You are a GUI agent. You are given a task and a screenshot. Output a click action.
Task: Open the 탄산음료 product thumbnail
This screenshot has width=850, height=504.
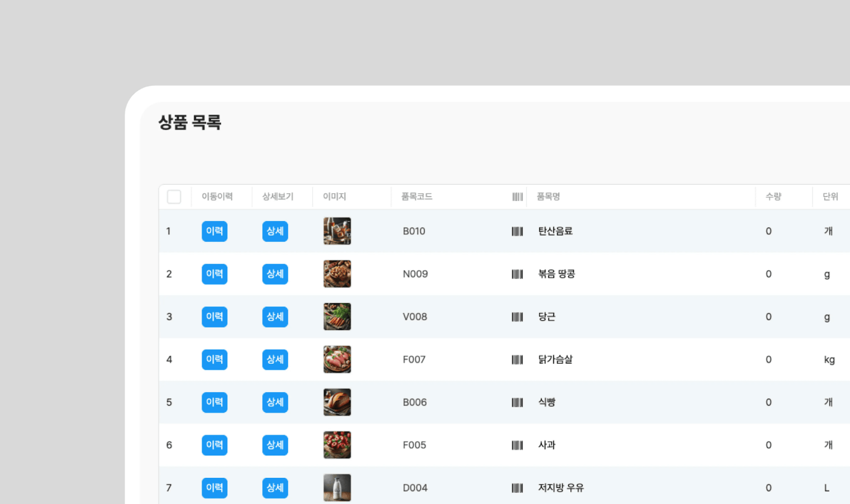tap(337, 231)
